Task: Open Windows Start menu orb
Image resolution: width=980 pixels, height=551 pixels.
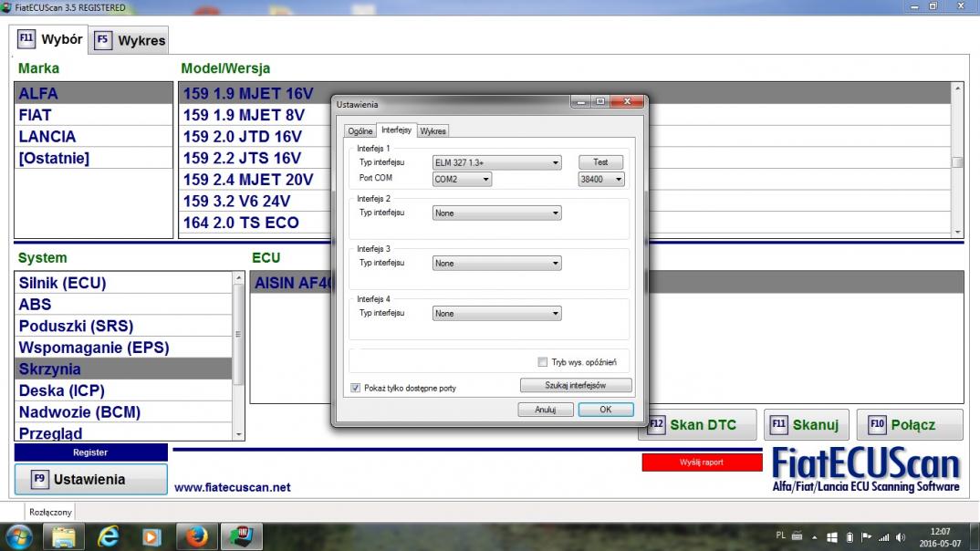Action: pyautogui.click(x=19, y=536)
